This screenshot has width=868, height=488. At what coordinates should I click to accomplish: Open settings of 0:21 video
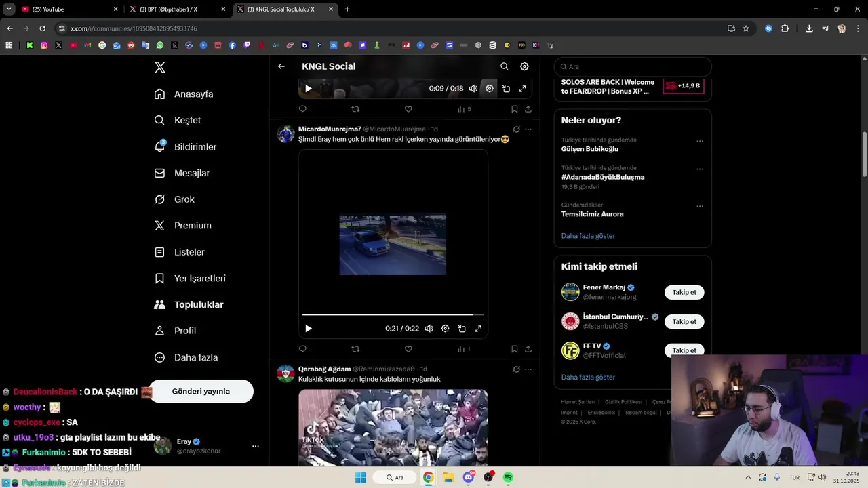(445, 329)
